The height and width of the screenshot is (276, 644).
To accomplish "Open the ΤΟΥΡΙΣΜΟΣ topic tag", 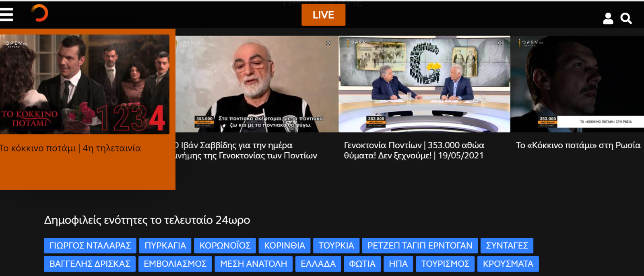I will [x=445, y=264].
